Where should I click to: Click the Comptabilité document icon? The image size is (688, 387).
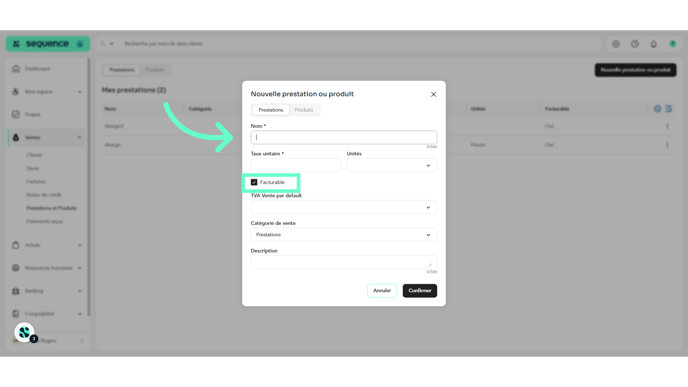point(16,314)
